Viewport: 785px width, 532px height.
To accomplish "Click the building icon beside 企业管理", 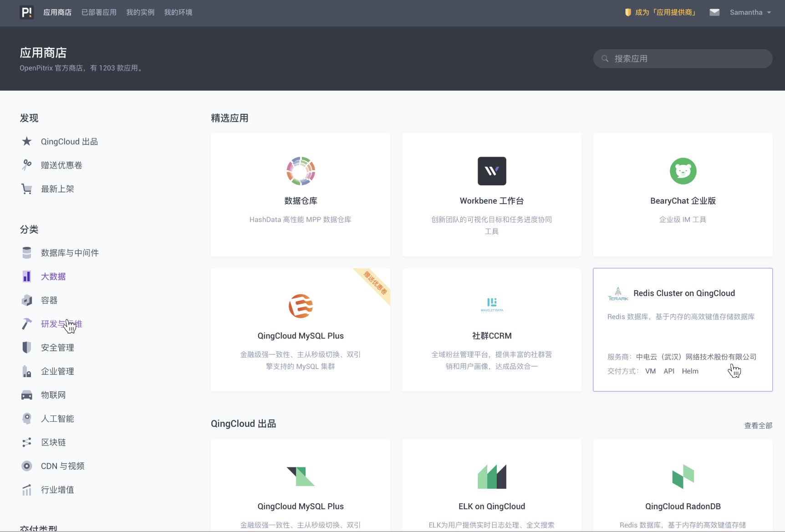I will [27, 371].
